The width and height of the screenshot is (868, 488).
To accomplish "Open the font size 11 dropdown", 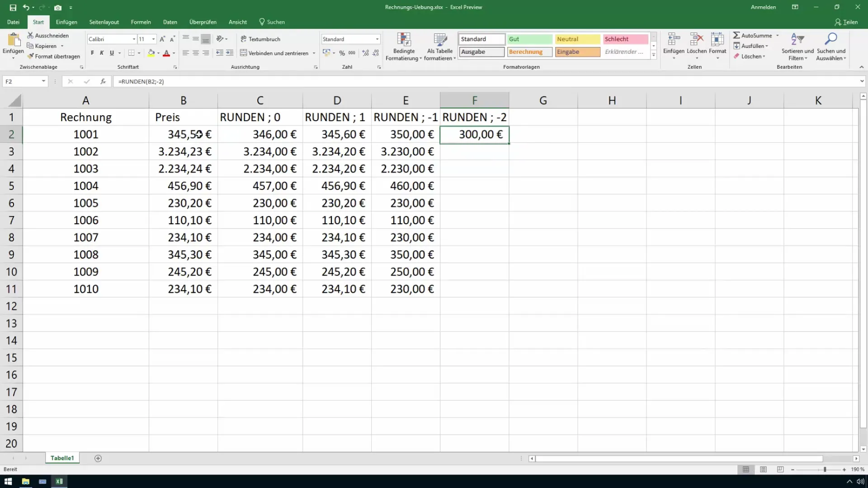I will point(154,39).
